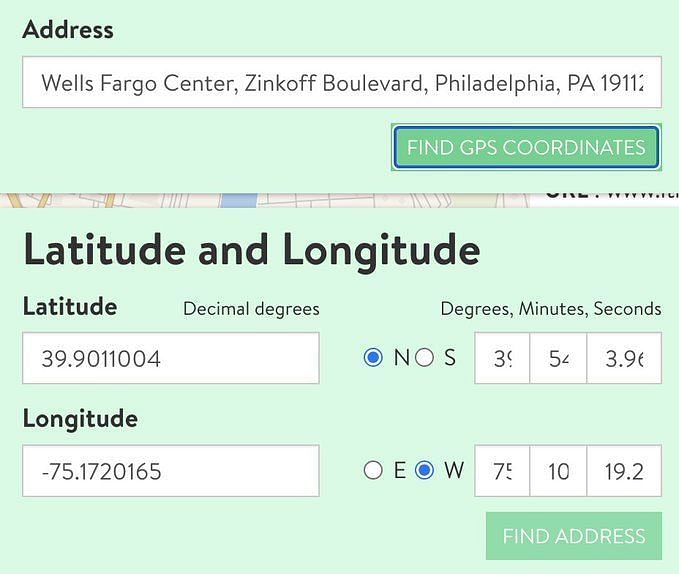679x574 pixels.
Task: Select the N latitude radio button
Action: [373, 358]
